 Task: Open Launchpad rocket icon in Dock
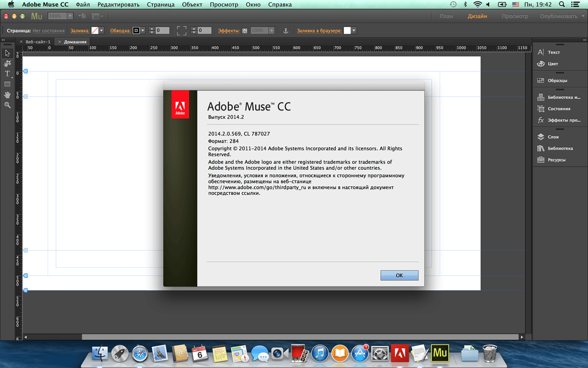pyautogui.click(x=120, y=353)
